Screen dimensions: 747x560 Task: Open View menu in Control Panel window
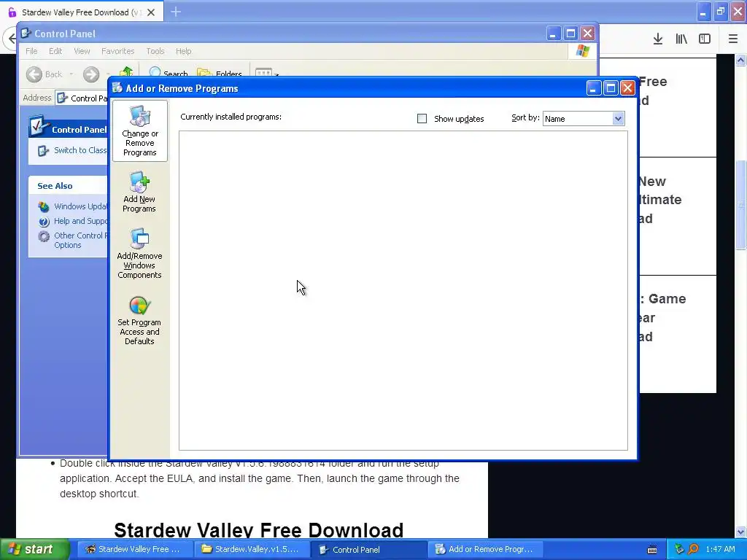pyautogui.click(x=82, y=51)
